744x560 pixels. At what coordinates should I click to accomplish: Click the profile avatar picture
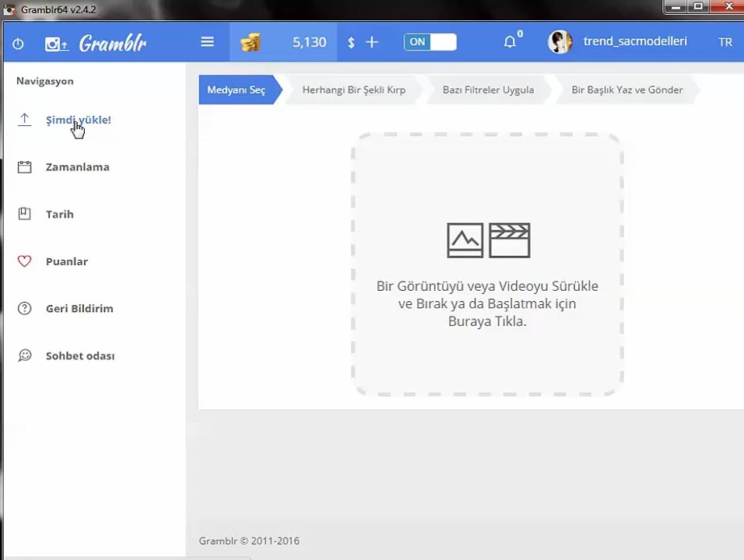point(560,42)
